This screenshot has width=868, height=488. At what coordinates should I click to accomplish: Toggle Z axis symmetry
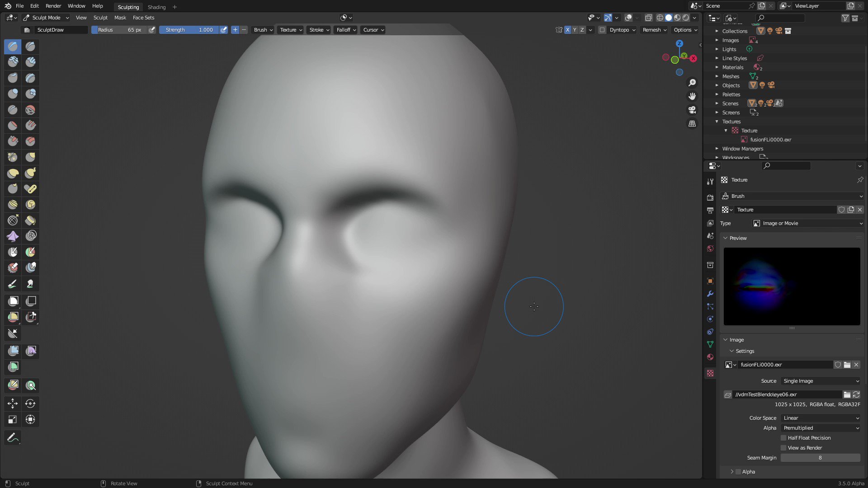pyautogui.click(x=582, y=30)
